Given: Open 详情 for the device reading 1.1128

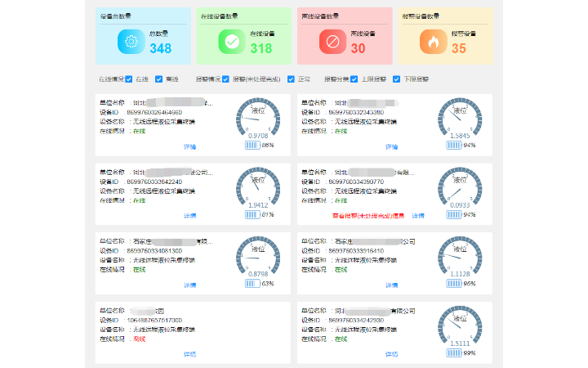Looking at the screenshot, I should (391, 285).
